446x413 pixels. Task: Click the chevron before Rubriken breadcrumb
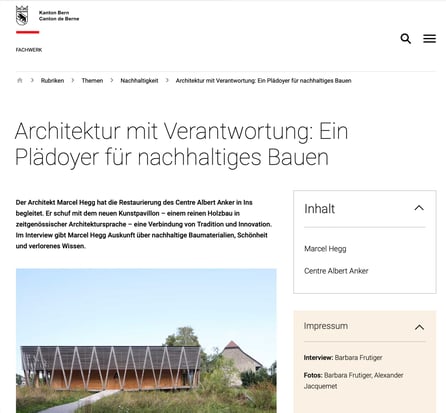point(32,80)
